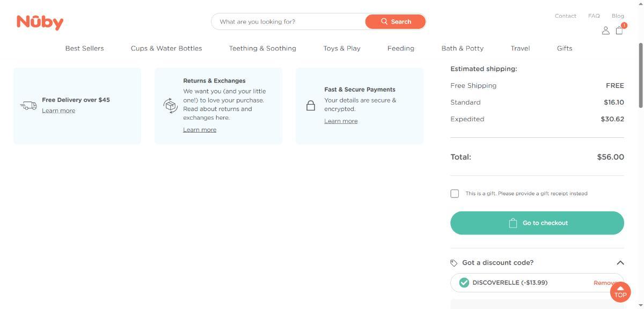Screen dimensions: 644x309
Task: Click the discount code tag icon
Action: pyautogui.click(x=454, y=263)
